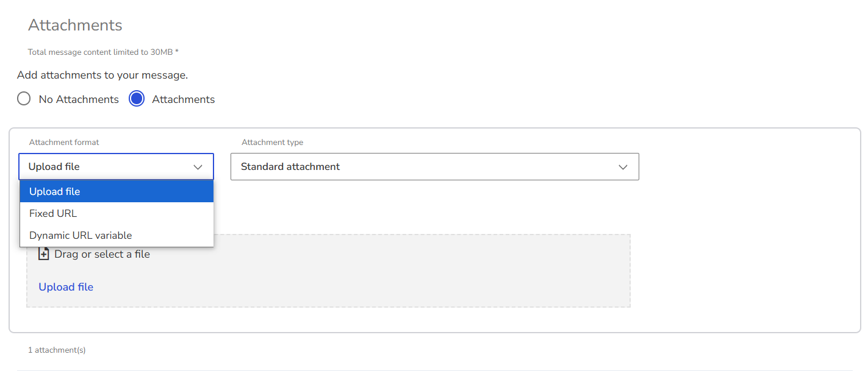Image resolution: width=868 pixels, height=371 pixels.
Task: Click the file-plus icon beside Drag or select
Action: [43, 254]
